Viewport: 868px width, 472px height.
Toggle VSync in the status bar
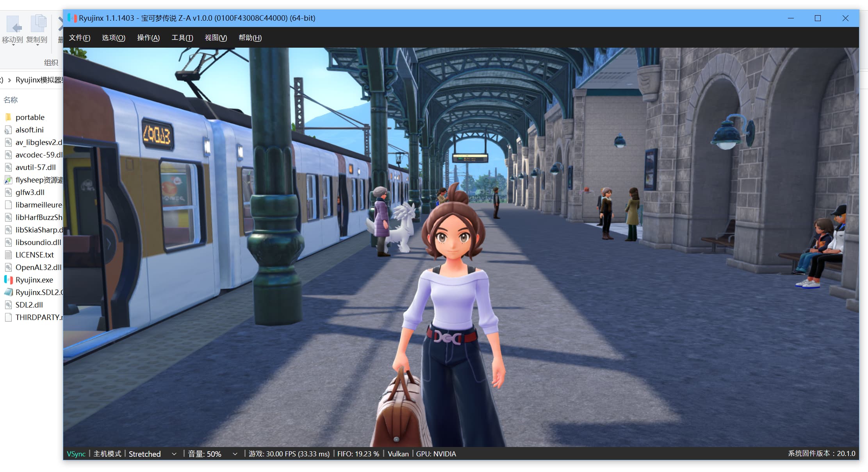coord(76,454)
